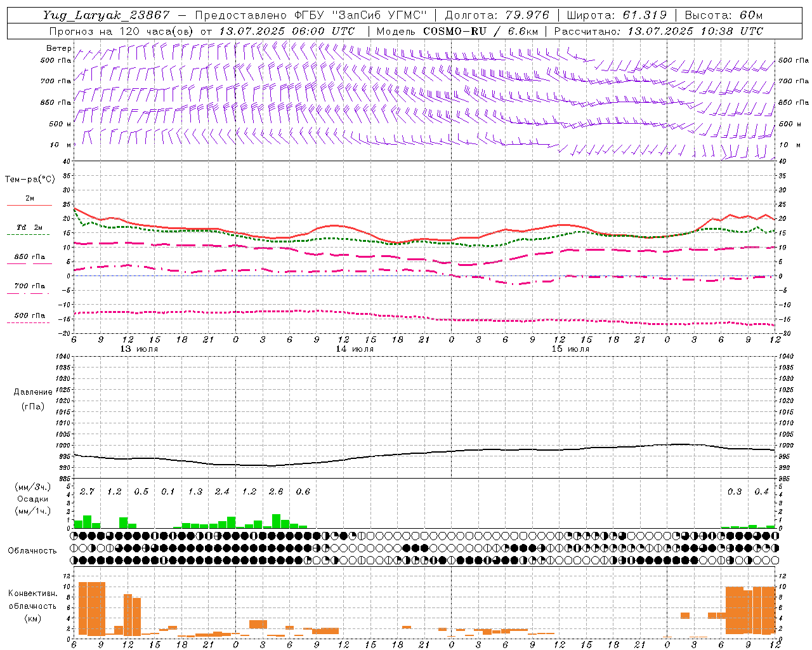Select the provider text ФГБУ "ЗапСиб УГМС"
Screen dimensions: 812x650
pos(361,15)
